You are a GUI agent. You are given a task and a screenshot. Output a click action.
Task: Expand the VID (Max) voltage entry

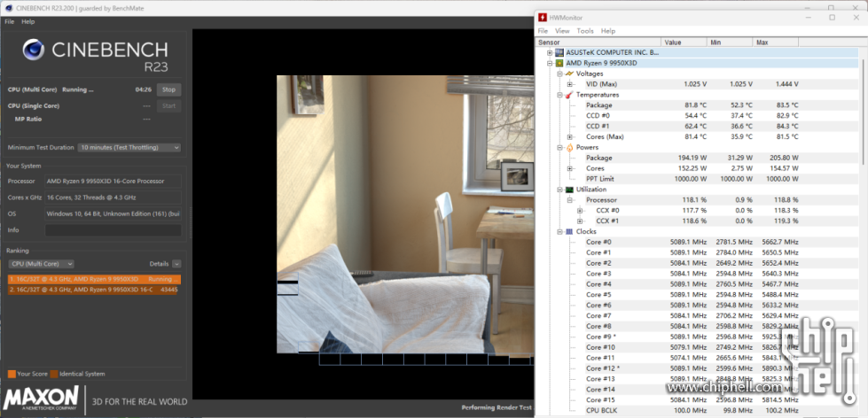click(x=570, y=84)
